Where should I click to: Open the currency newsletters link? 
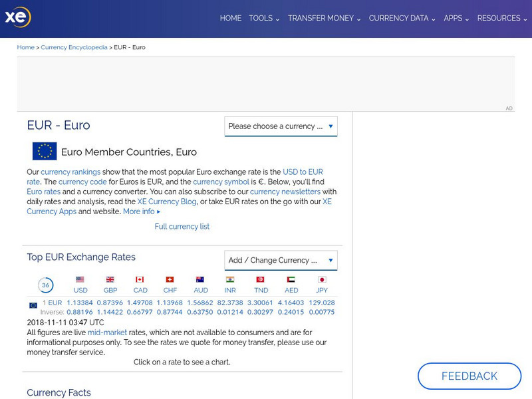(x=285, y=192)
